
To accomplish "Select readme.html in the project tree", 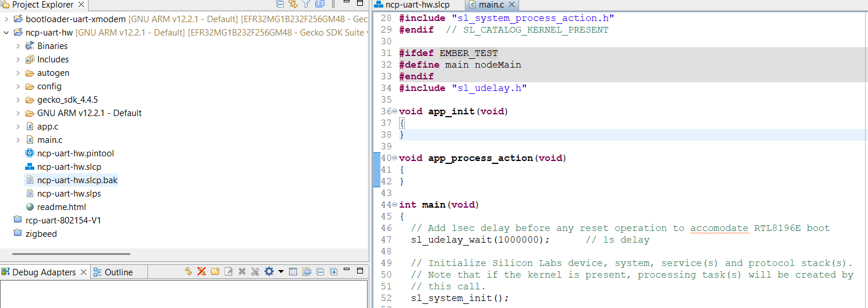I will (61, 207).
